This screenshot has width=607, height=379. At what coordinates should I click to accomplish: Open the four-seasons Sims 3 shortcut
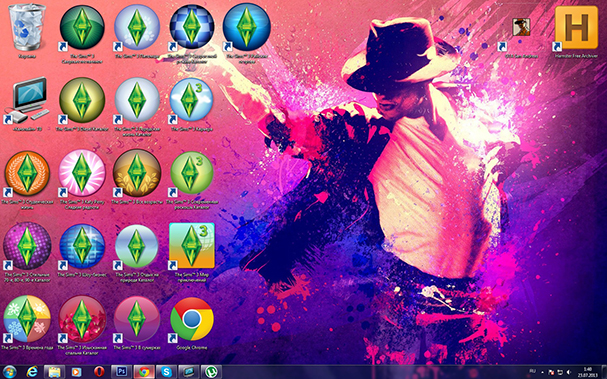tap(27, 319)
